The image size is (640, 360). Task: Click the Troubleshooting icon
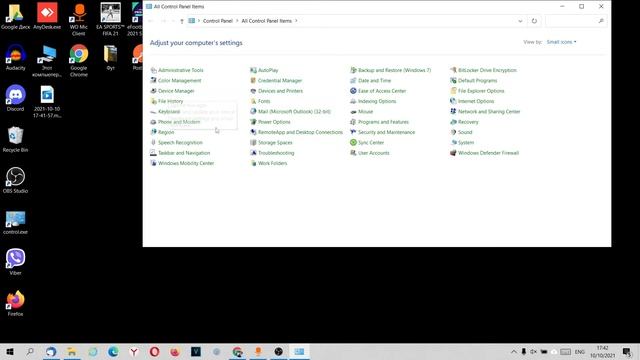point(253,153)
